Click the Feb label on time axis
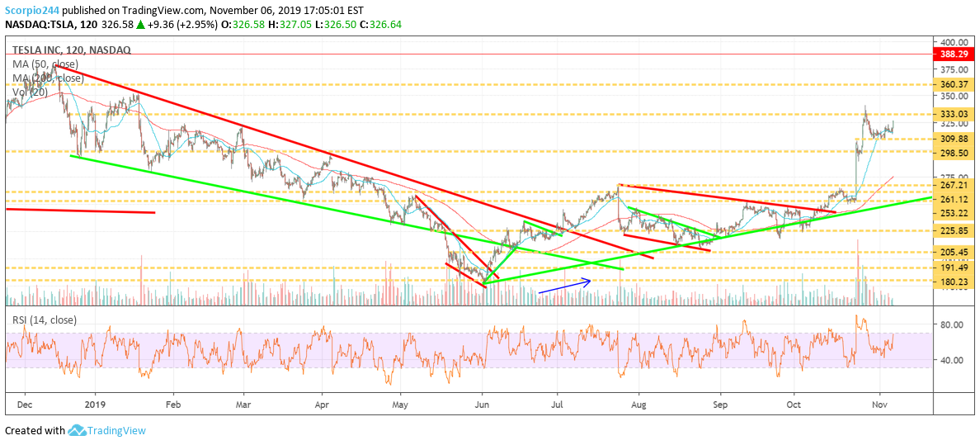The width and height of the screenshot is (980, 445). [173, 405]
